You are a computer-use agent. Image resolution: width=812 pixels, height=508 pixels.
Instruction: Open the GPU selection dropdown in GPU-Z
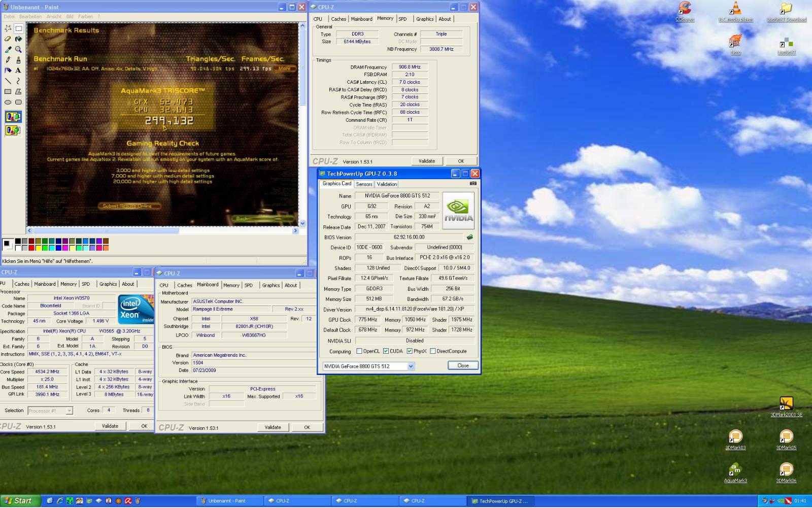(x=411, y=366)
